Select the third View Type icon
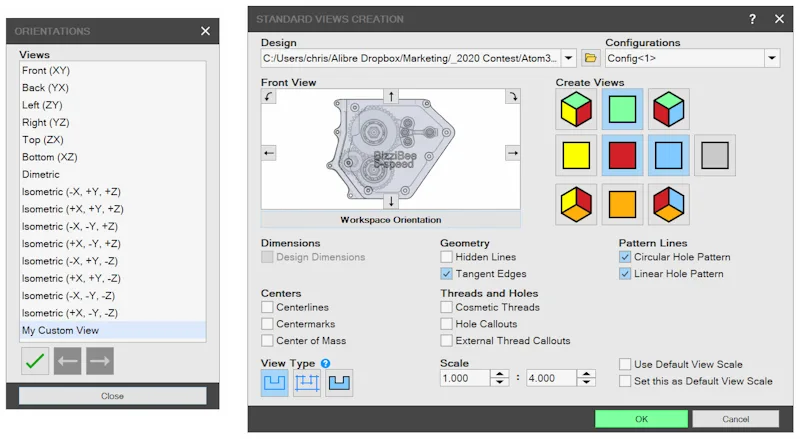Viewport: 800px width, 439px height. pyautogui.click(x=339, y=383)
